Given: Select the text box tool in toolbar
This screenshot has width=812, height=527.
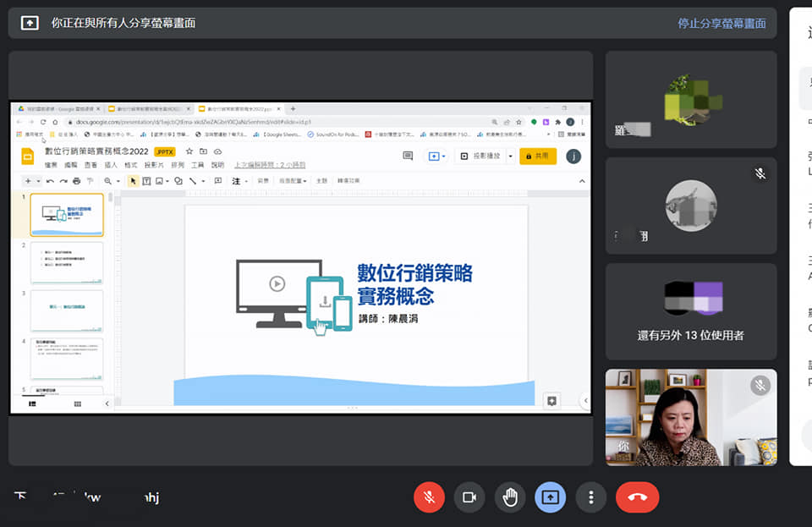Looking at the screenshot, I should [x=146, y=181].
